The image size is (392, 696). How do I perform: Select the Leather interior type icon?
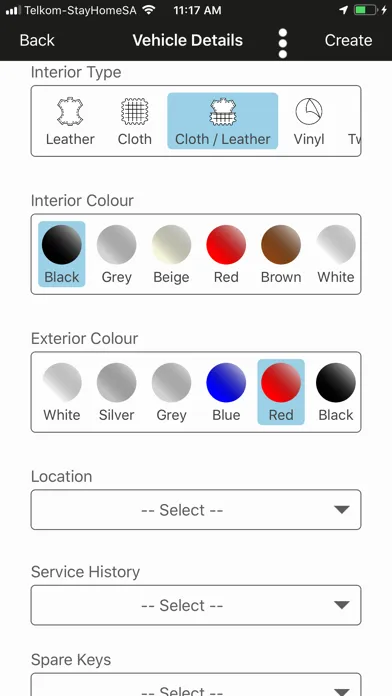pos(70,112)
